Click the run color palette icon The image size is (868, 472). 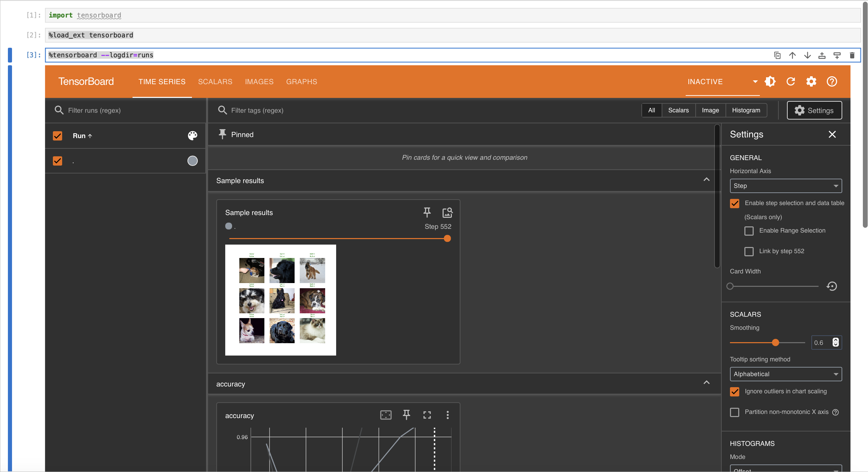(x=192, y=136)
